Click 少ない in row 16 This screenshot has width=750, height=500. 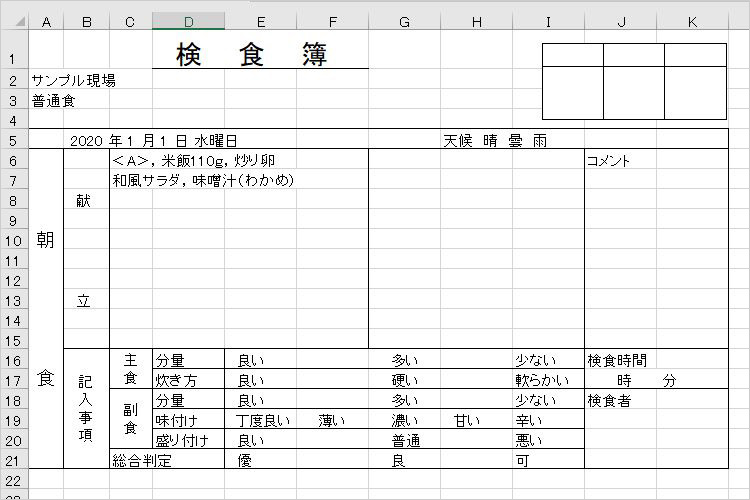tap(536, 361)
